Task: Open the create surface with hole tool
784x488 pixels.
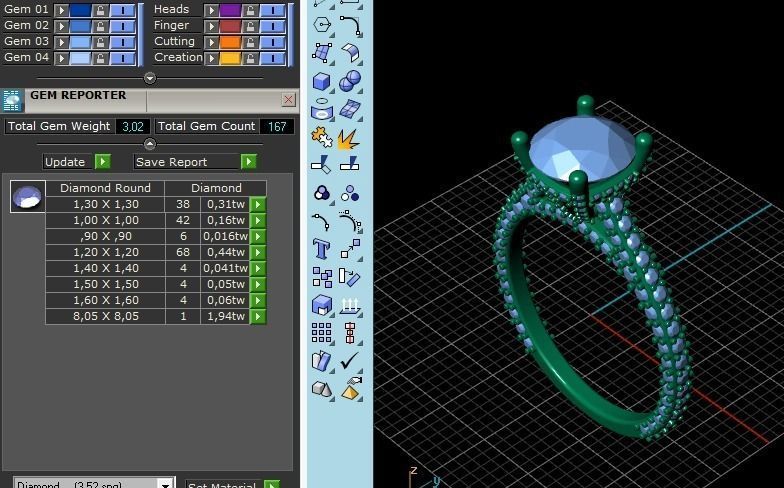Action: tap(322, 108)
